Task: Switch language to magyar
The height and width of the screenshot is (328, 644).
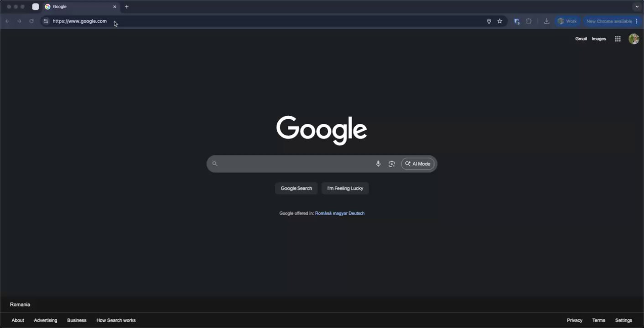Action: click(340, 213)
